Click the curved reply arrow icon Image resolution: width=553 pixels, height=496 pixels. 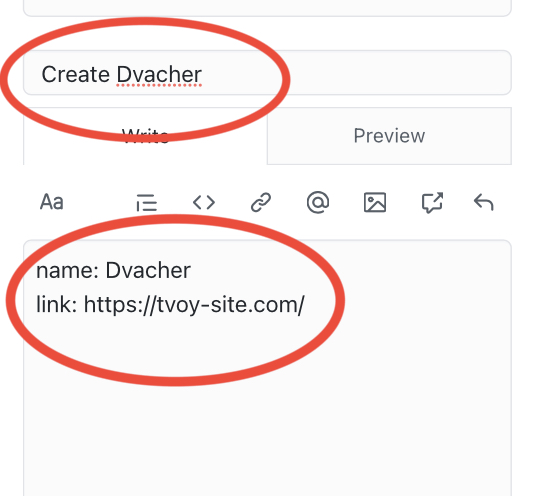tap(484, 202)
